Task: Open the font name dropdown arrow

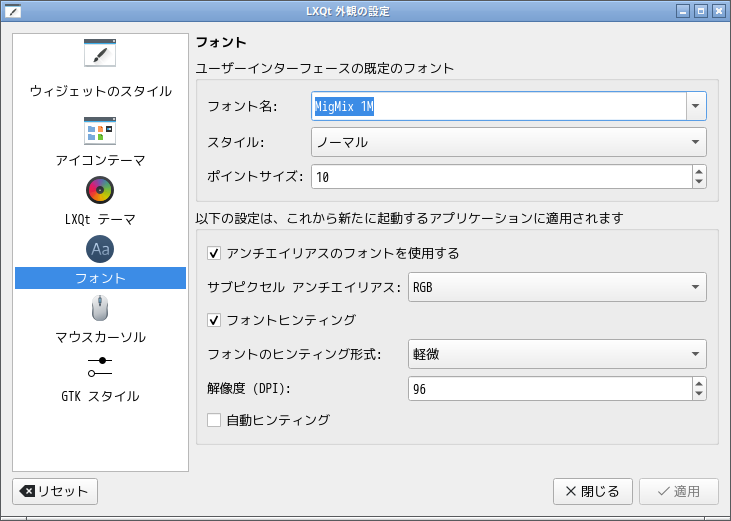Action: pyautogui.click(x=695, y=106)
